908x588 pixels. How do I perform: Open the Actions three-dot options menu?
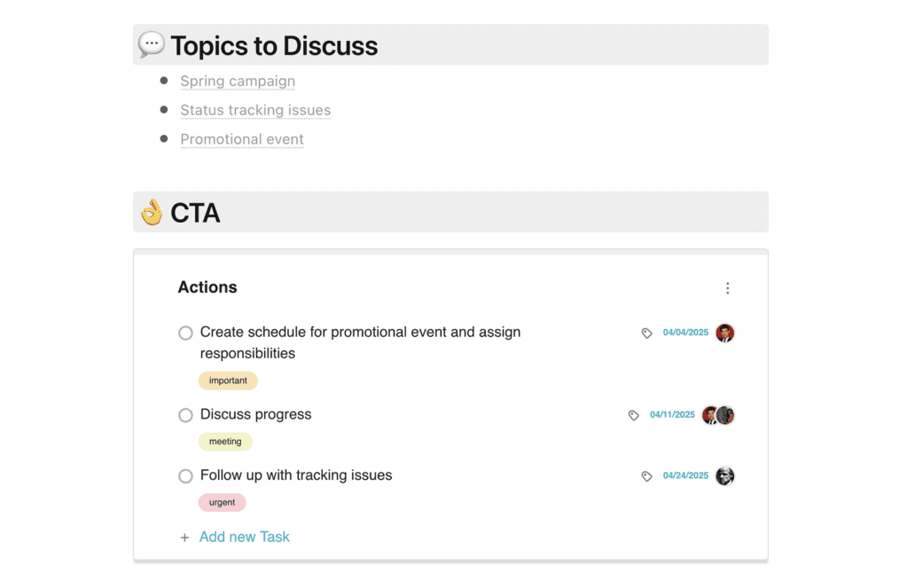[x=728, y=288]
